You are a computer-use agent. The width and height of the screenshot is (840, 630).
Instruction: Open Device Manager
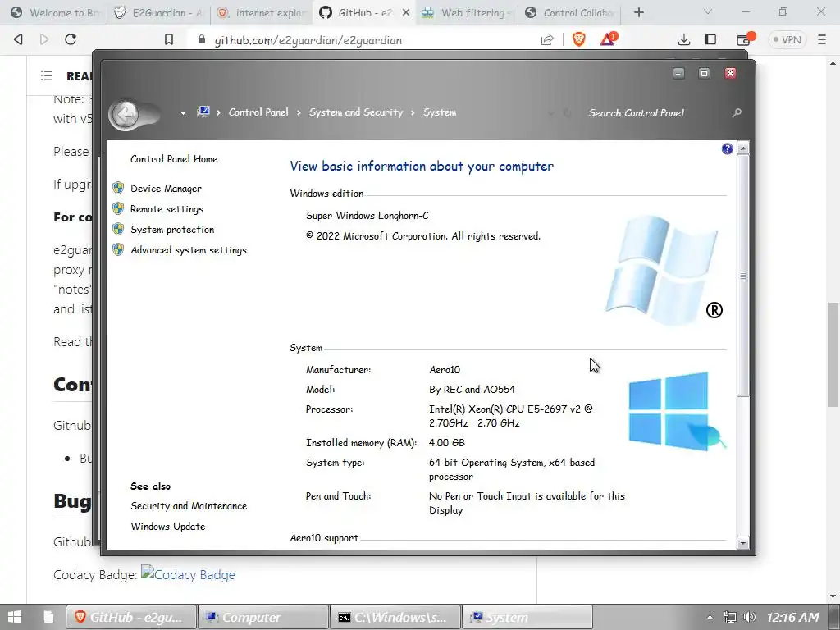tap(166, 189)
